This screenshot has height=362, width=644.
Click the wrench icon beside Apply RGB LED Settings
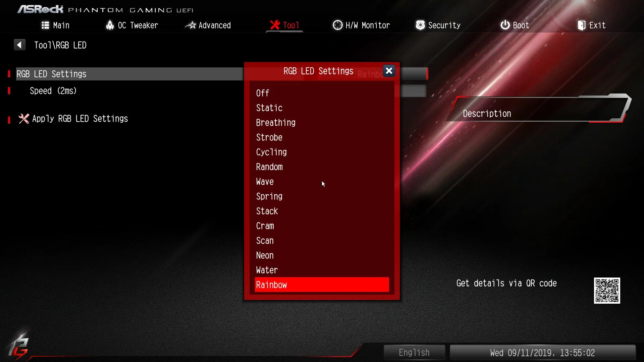(24, 119)
